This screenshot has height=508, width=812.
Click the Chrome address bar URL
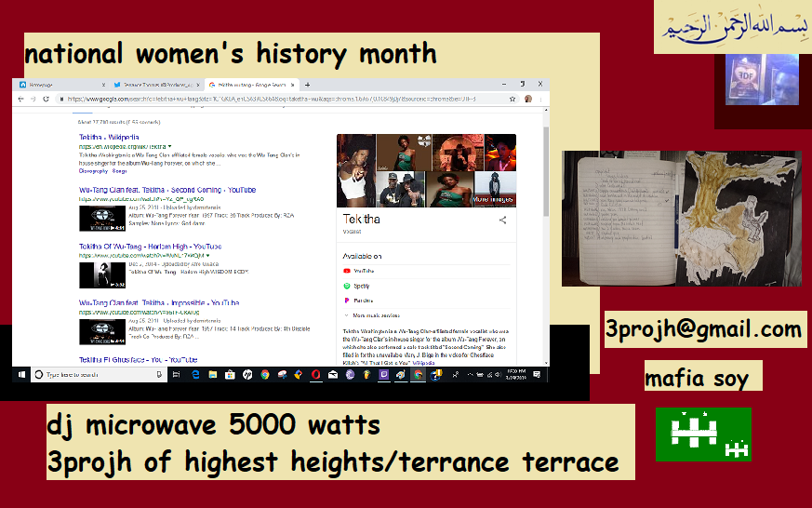pyautogui.click(x=271, y=99)
